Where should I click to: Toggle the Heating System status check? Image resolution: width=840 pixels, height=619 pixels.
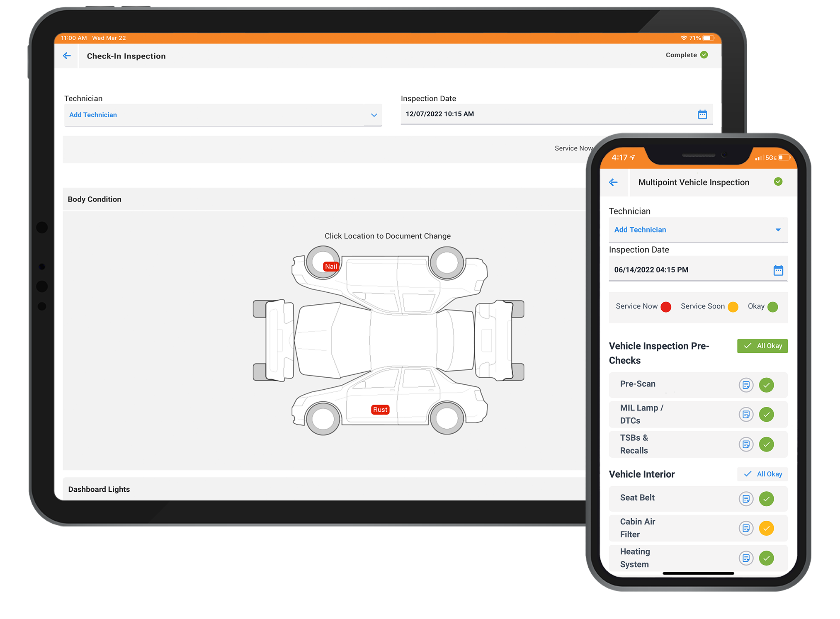(767, 558)
